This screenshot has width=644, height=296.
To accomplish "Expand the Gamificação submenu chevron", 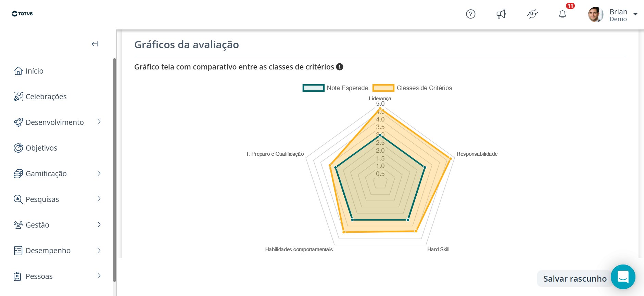I will pyautogui.click(x=99, y=173).
